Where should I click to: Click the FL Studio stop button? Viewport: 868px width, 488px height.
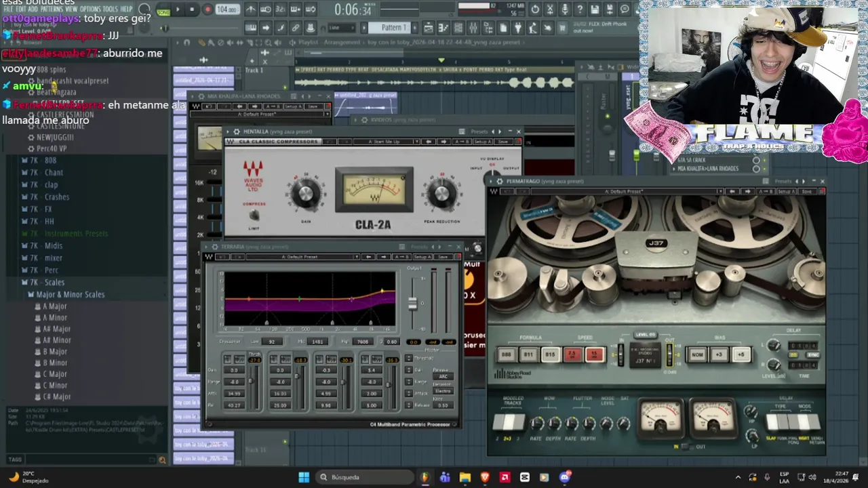point(192,9)
